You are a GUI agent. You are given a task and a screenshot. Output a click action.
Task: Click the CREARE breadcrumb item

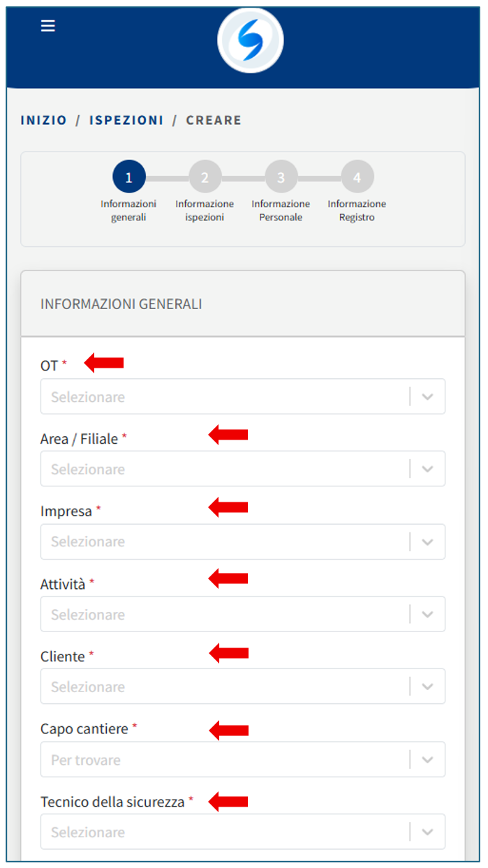point(214,120)
